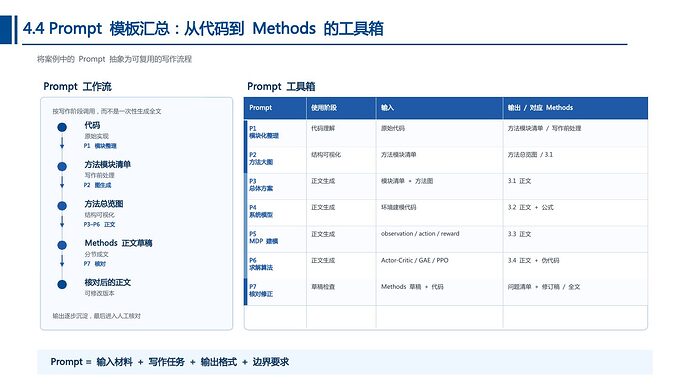The image size is (690, 388).
Task: Click '正文生成' in the P3 row
Action: (323, 181)
